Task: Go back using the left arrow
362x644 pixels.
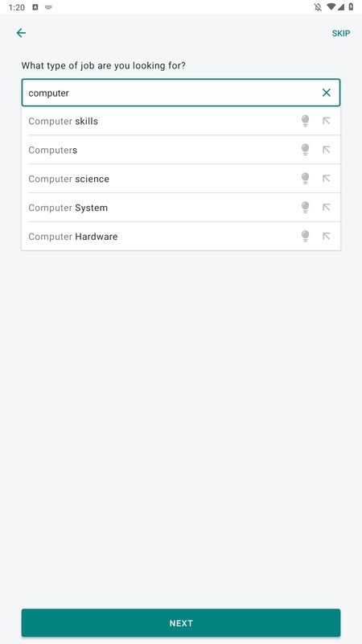Action: tap(21, 33)
